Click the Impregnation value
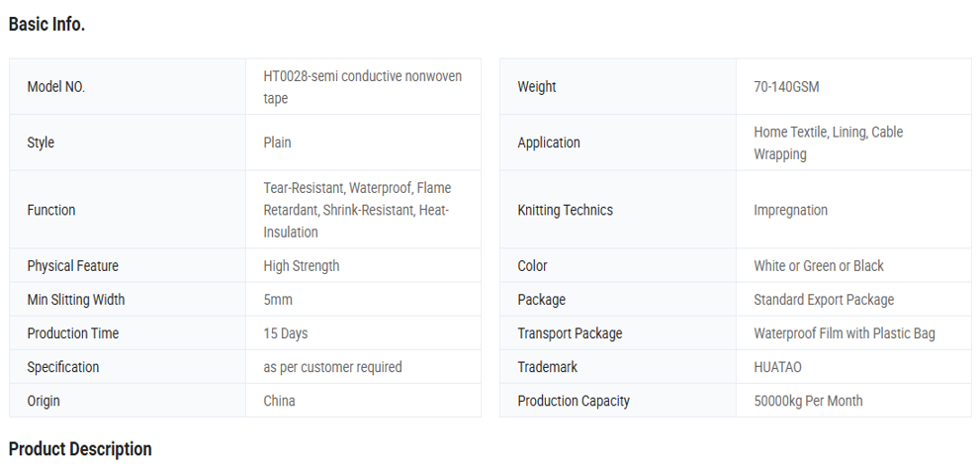 (790, 210)
